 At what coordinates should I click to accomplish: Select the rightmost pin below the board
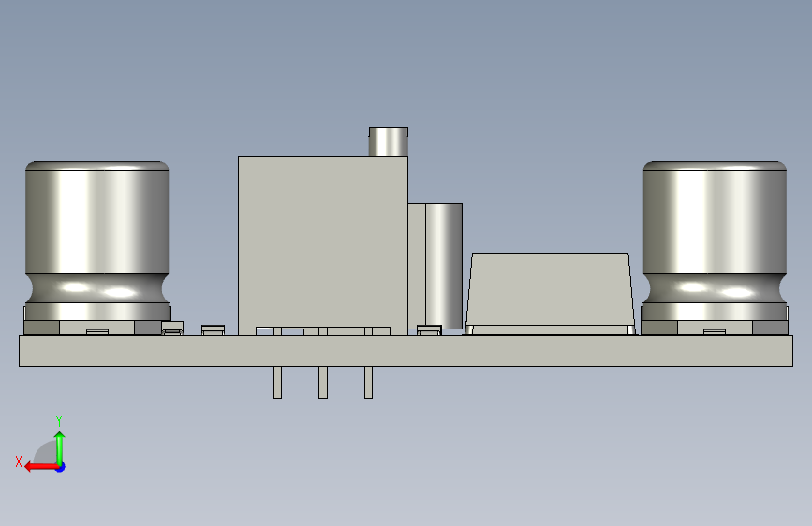[369, 383]
